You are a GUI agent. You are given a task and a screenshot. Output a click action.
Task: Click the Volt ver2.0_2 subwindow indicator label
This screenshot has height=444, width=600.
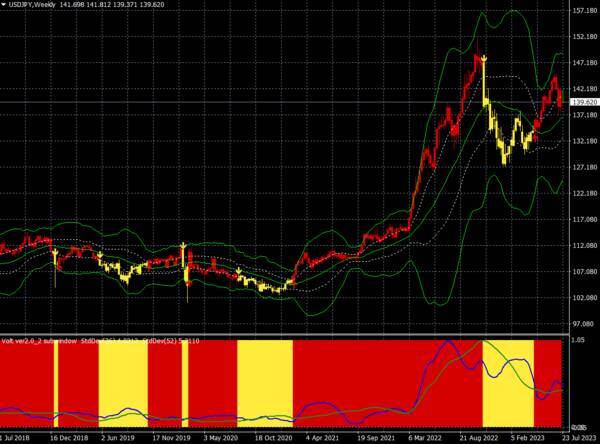tap(38, 341)
